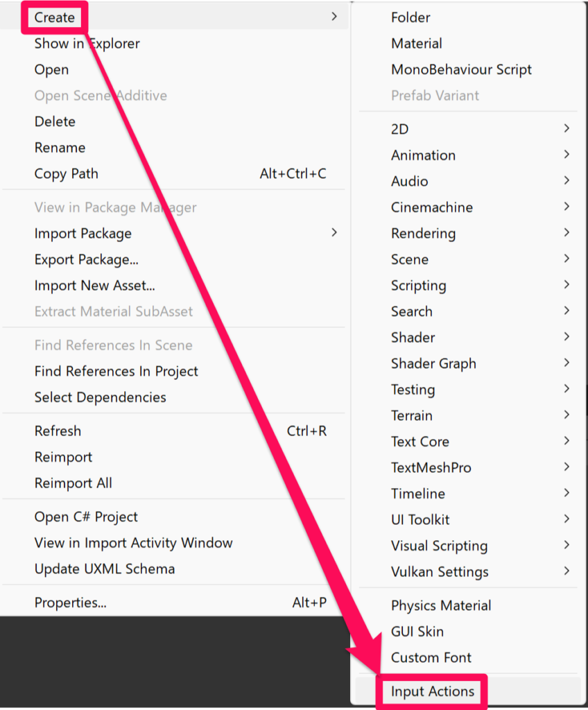Open asset Properties
This screenshot has height=710, width=588.
click(x=70, y=603)
